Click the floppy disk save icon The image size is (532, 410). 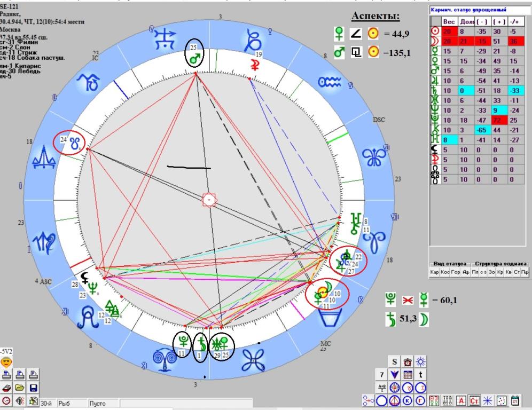34,388
